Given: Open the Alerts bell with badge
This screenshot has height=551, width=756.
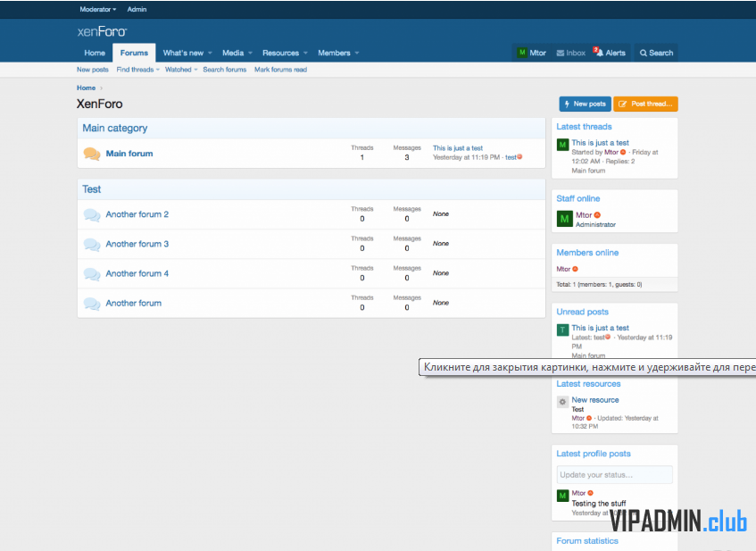Looking at the screenshot, I should [x=598, y=52].
